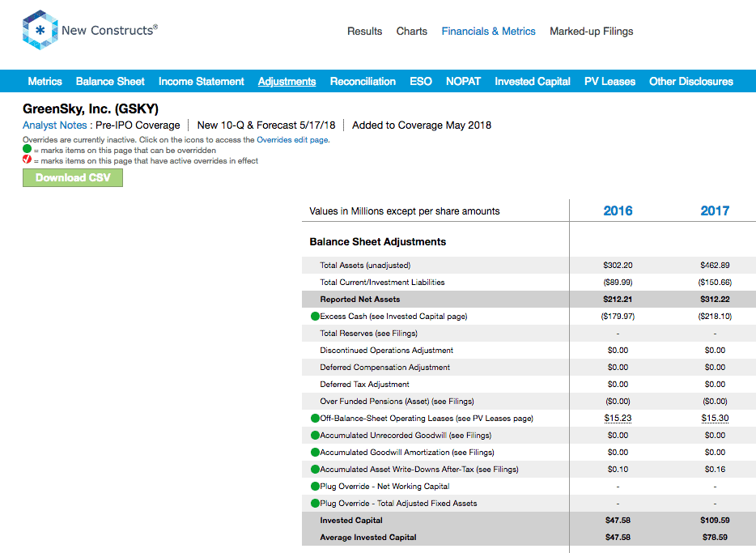Click Reported Net Assets row label

pos(359,300)
